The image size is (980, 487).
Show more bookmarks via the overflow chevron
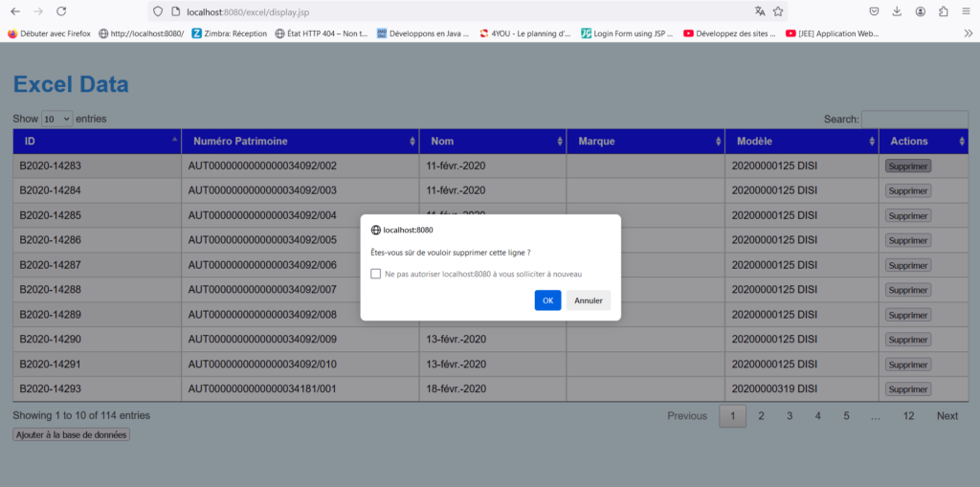click(967, 33)
